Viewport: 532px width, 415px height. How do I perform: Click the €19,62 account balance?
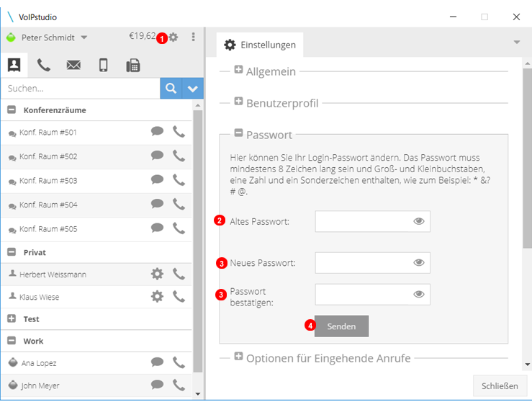[142, 36]
